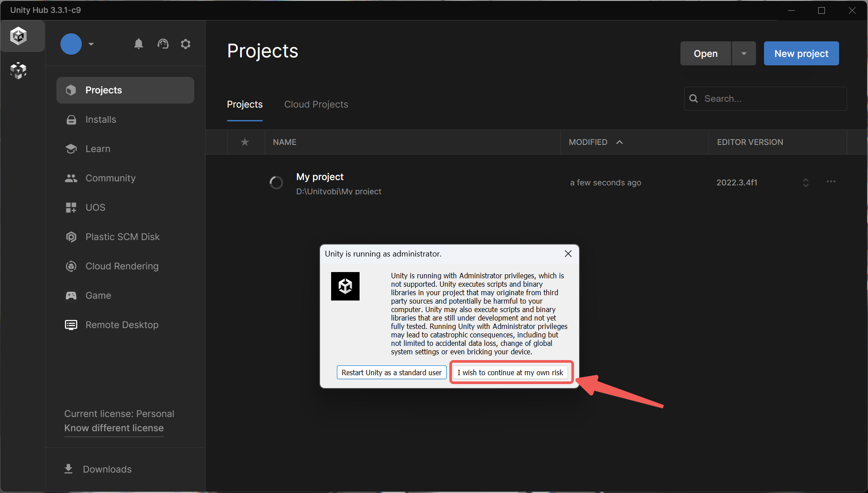Screen dimensions: 868x493
Task: Select the UOS section icon
Action: point(72,208)
